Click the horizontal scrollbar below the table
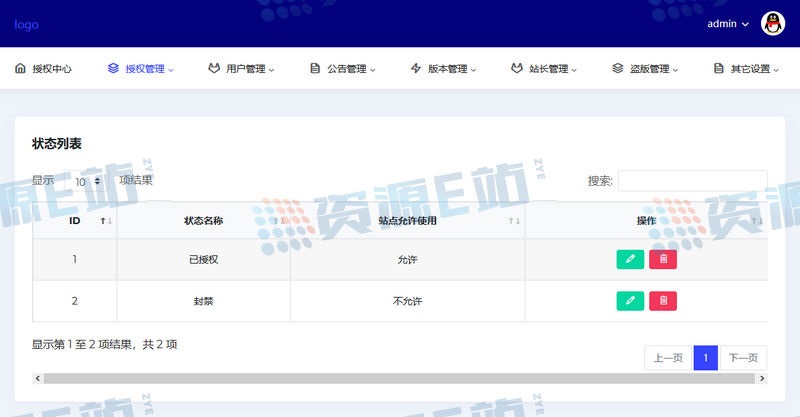 coord(400,379)
